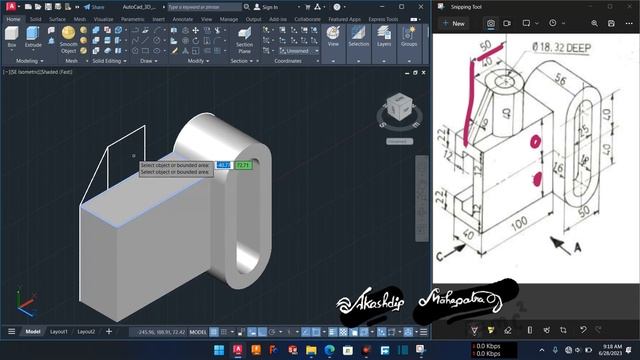The image size is (640, 360).
Task: Expand the Solid Editing panel dropdown
Action: click(x=109, y=61)
